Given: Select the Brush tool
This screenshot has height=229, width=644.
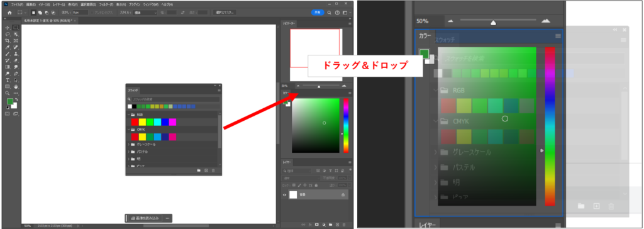Looking at the screenshot, I should (x=8, y=54).
